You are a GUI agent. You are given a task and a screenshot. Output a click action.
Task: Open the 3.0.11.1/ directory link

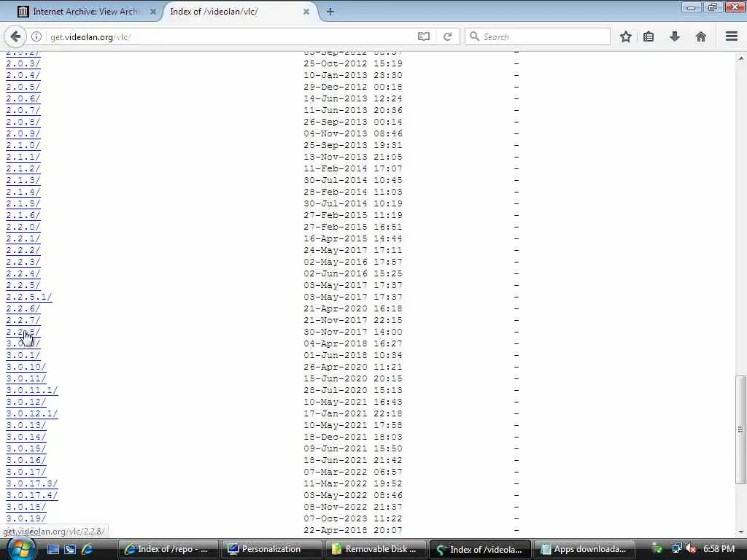coord(31,390)
